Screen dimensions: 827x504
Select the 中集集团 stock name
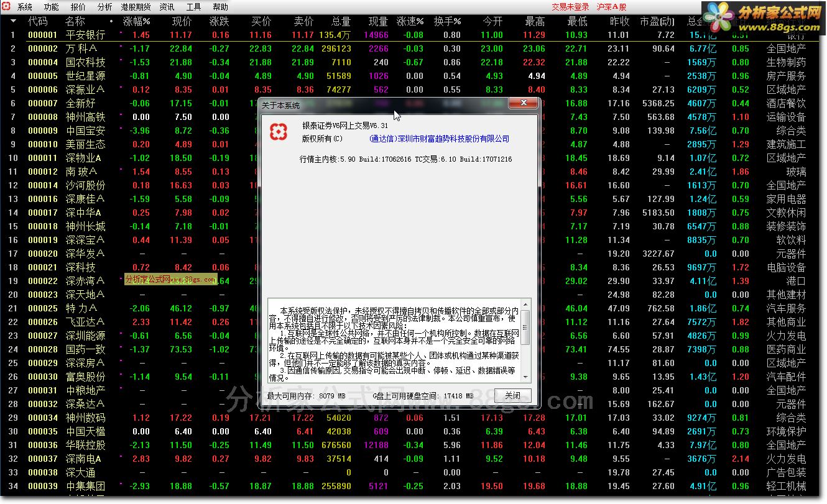click(x=86, y=486)
